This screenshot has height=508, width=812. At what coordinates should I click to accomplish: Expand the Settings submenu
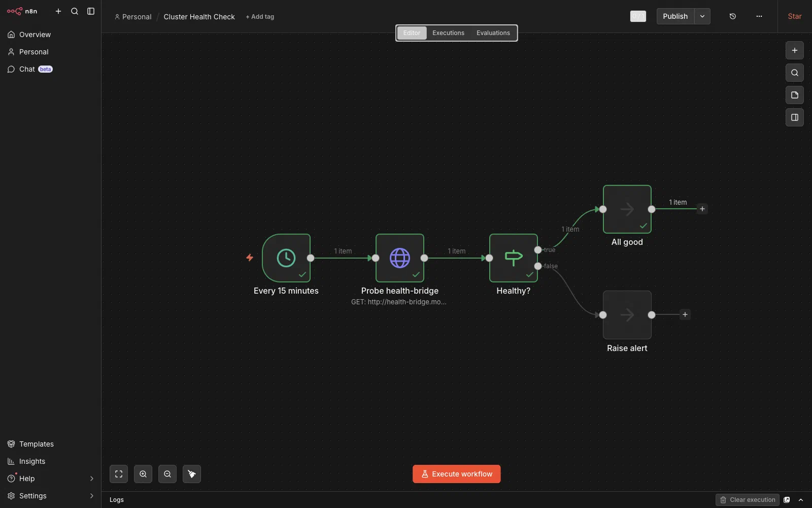[x=50, y=496]
